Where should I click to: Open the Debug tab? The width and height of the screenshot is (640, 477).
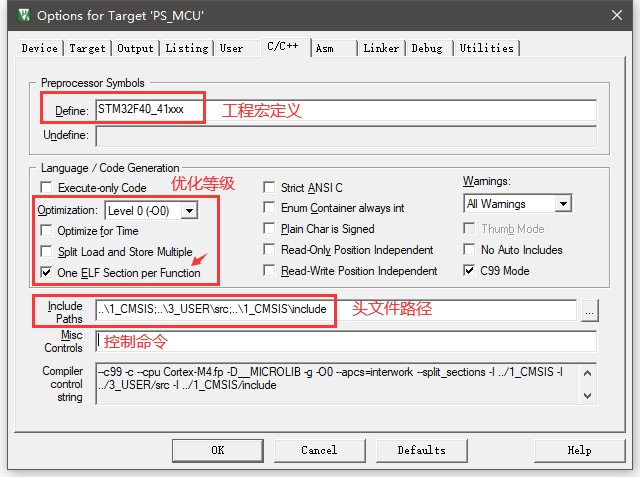(x=427, y=48)
